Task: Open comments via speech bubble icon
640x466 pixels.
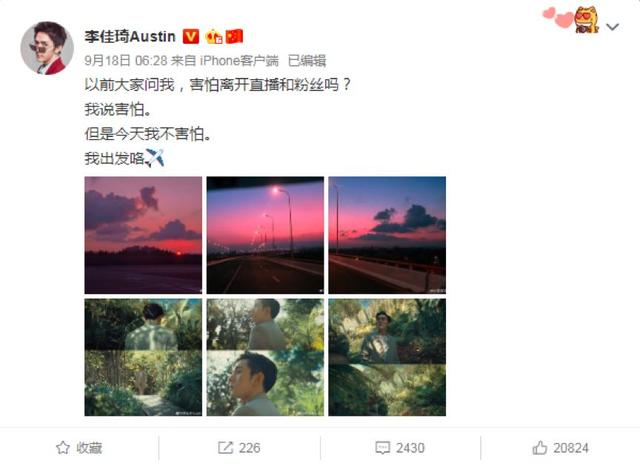Action: tap(382, 448)
